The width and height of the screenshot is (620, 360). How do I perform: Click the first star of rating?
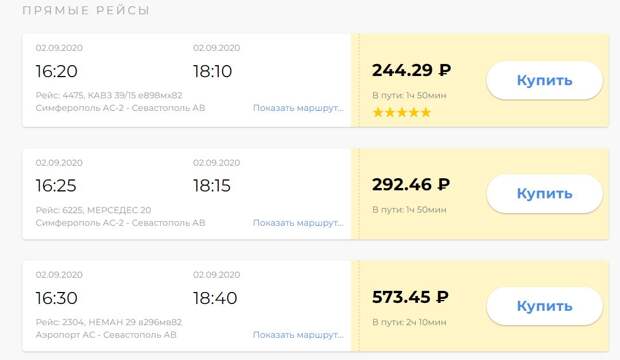378,113
